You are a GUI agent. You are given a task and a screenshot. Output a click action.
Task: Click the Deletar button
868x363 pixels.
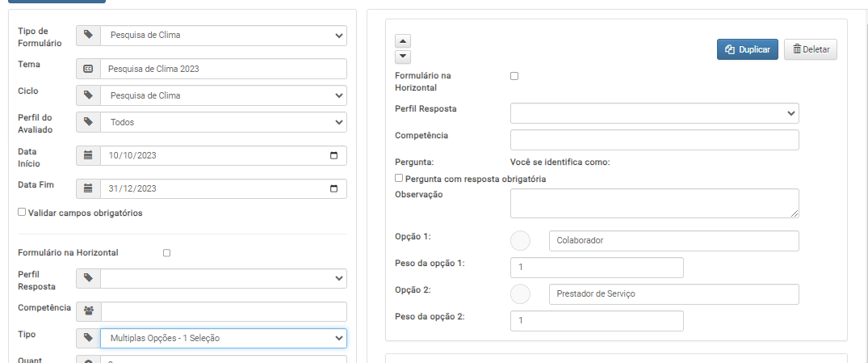(x=811, y=49)
